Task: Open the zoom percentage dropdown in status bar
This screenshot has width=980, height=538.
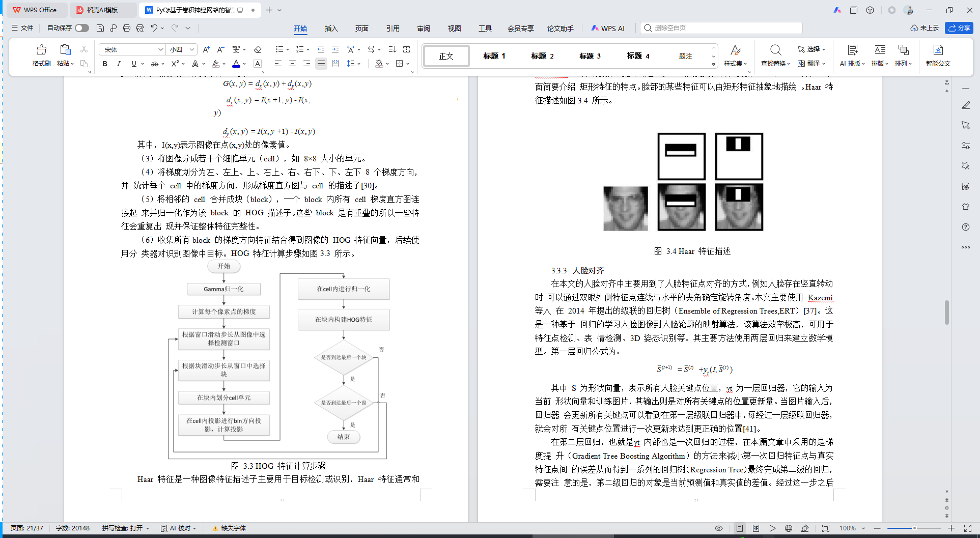Action: [863, 528]
